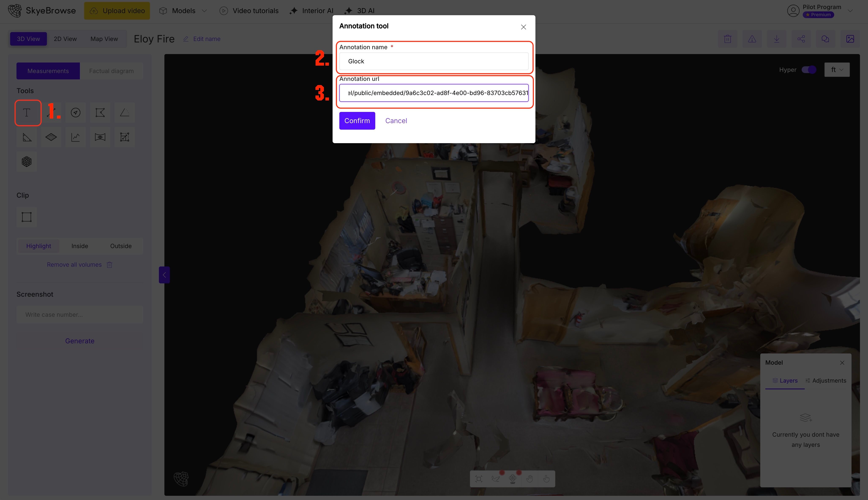Click the Generate screenshot link
The width and height of the screenshot is (868, 500).
[x=80, y=341]
